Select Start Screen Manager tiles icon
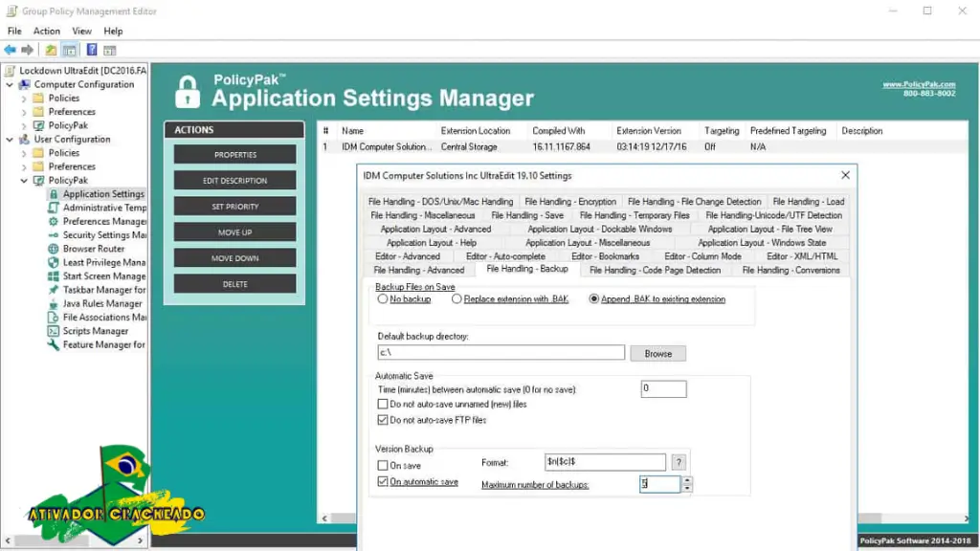The image size is (980, 551). (54, 276)
